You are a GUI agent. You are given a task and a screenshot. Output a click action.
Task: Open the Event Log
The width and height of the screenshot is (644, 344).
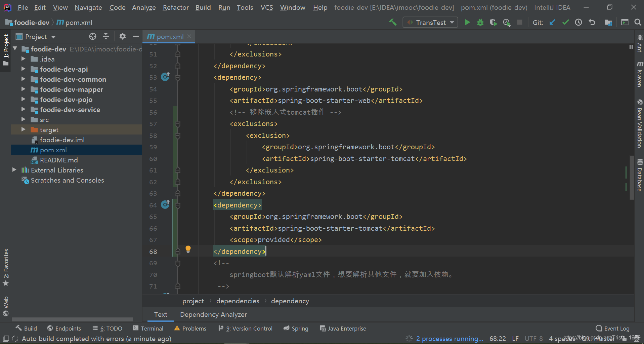(x=612, y=328)
